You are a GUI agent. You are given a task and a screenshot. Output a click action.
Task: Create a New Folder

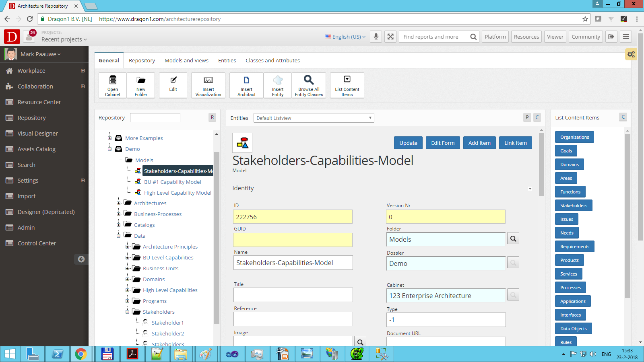[x=141, y=85]
